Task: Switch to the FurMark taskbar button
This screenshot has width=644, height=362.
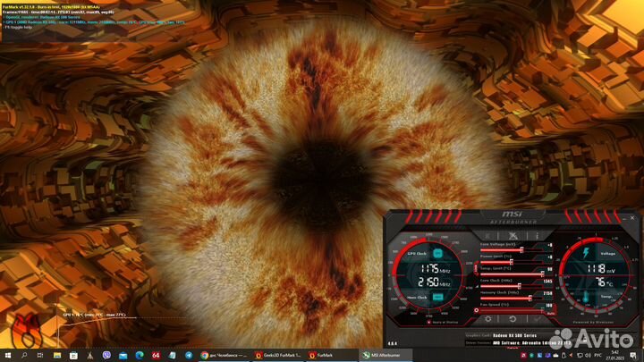Action: point(332,355)
